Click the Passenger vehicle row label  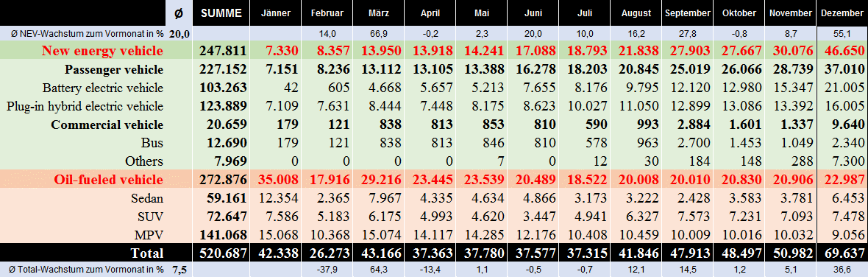click(x=114, y=70)
